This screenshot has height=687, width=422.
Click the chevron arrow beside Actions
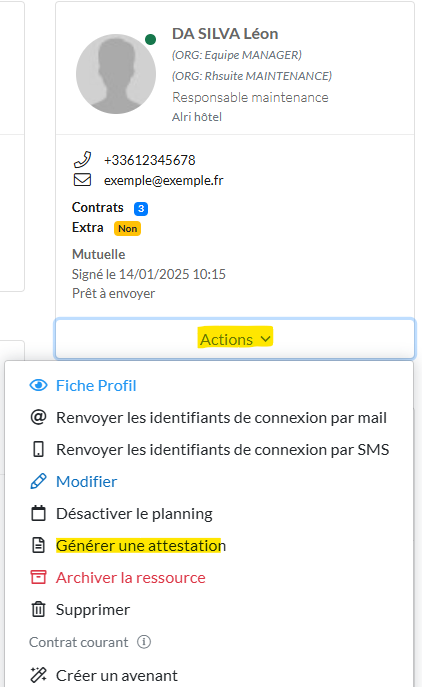click(265, 339)
